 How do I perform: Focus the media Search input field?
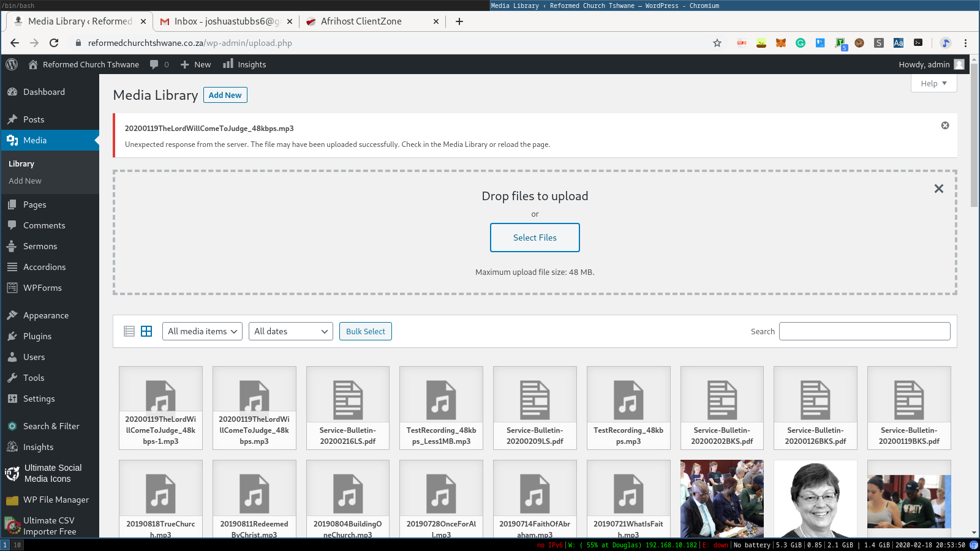865,331
